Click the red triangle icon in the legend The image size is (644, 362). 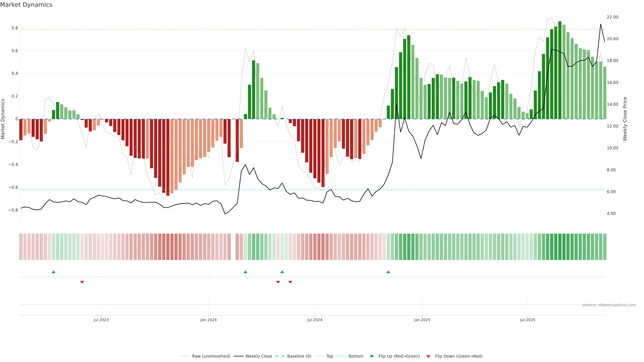[428, 356]
